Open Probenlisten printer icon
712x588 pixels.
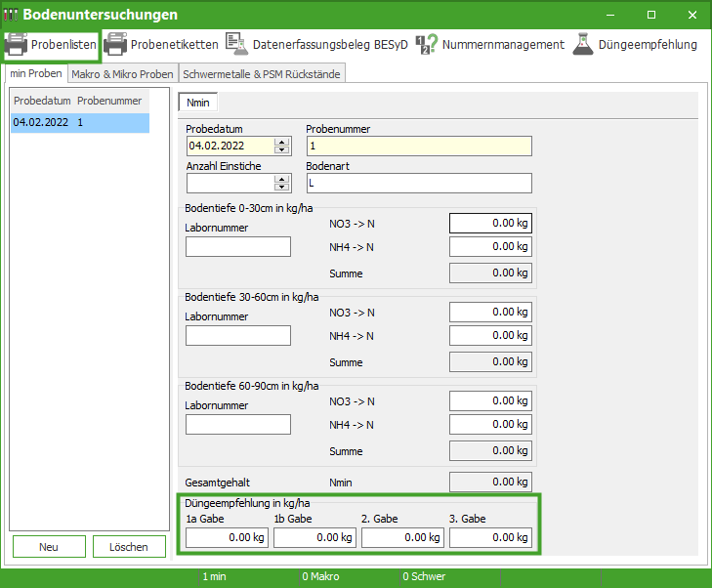click(x=17, y=45)
